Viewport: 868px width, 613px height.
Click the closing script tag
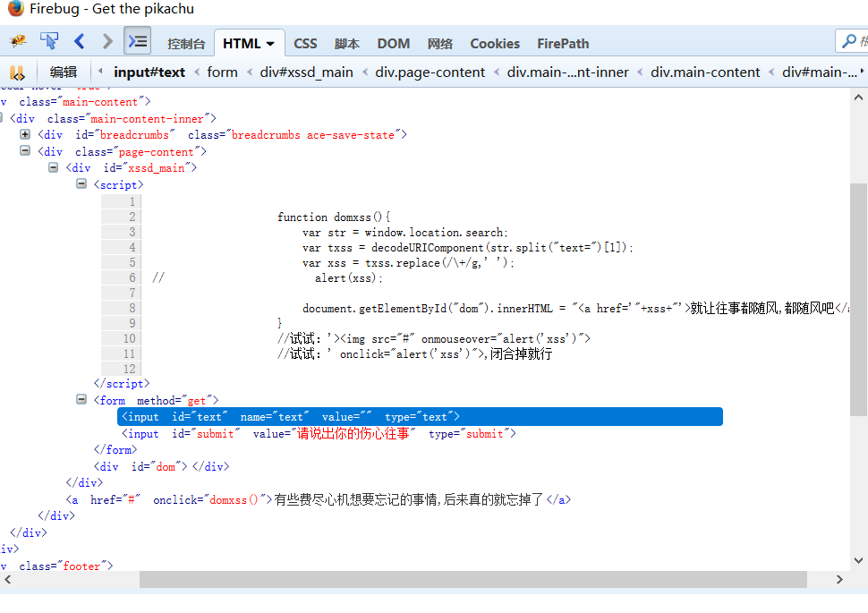click(121, 383)
